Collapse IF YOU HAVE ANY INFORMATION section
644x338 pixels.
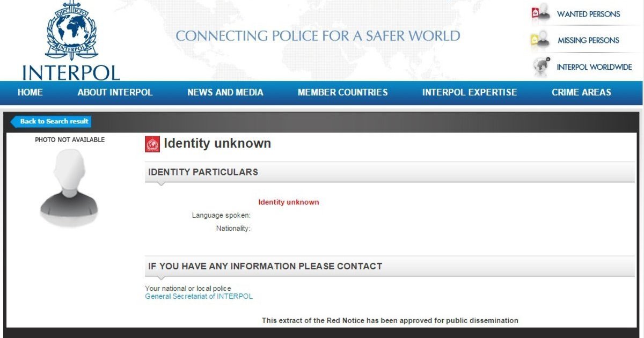265,266
